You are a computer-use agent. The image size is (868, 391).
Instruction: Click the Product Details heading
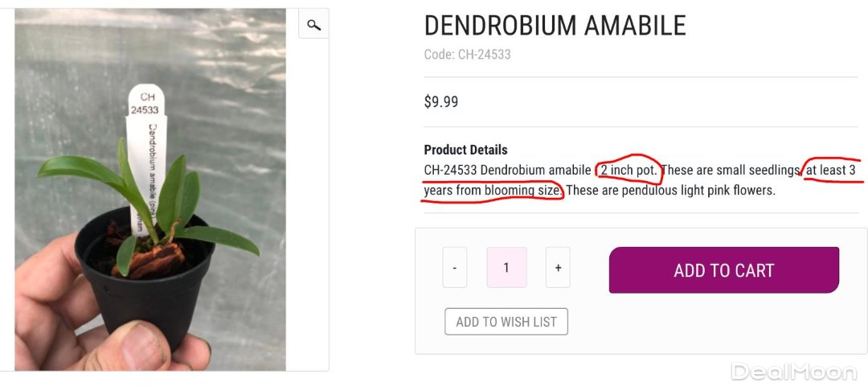[x=465, y=150]
